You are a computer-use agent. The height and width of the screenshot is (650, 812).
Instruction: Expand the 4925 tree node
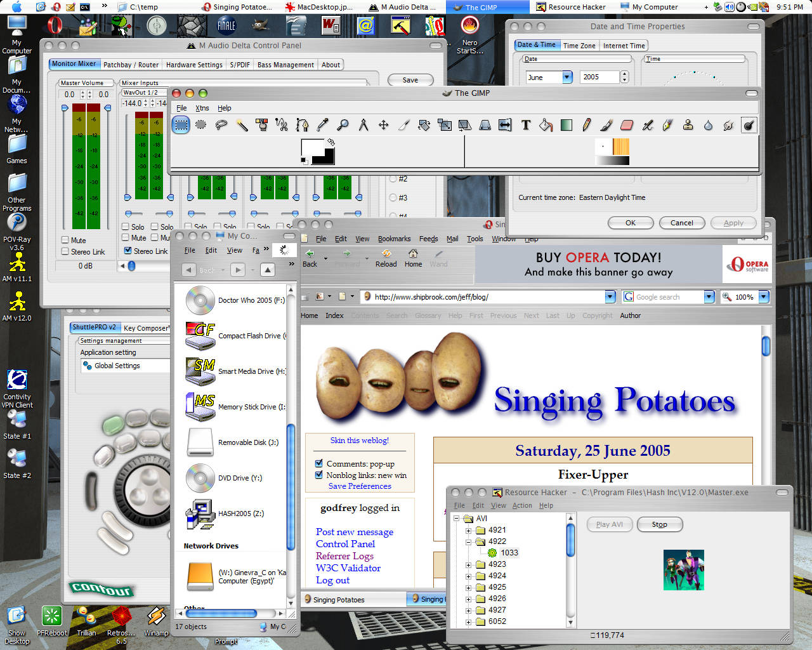pos(468,587)
